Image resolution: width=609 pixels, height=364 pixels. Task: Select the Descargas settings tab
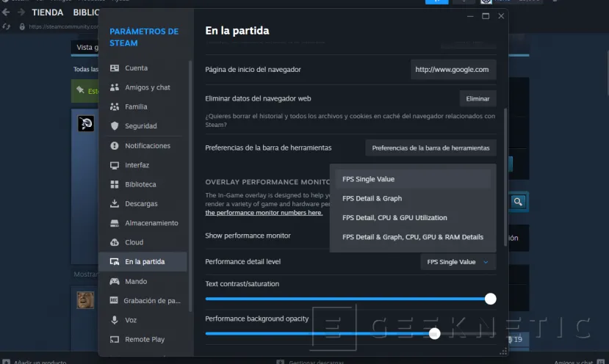pyautogui.click(x=143, y=203)
